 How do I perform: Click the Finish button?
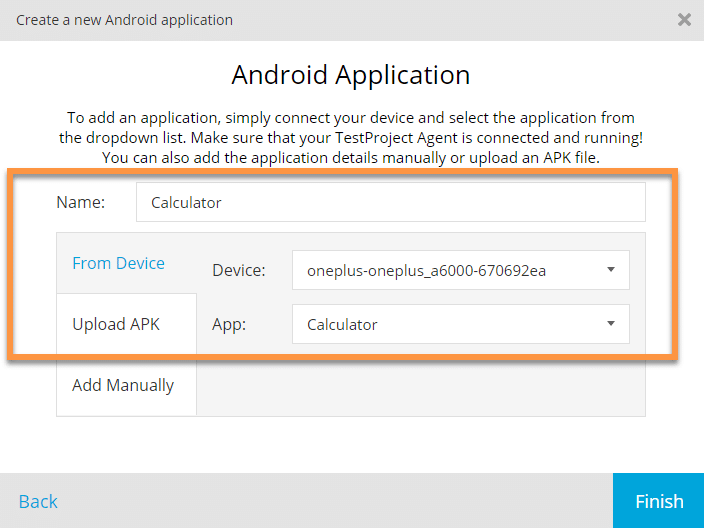[x=659, y=501]
